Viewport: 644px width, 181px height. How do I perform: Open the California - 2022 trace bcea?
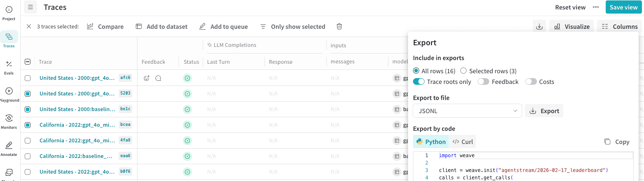[x=77, y=125]
